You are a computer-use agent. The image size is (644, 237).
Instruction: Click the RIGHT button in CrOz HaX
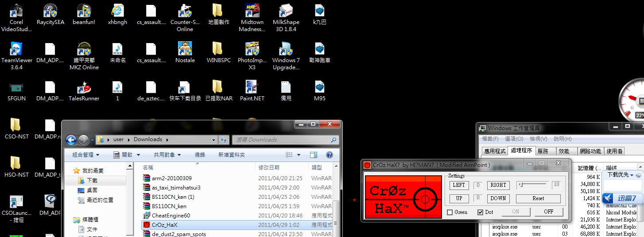point(498,185)
